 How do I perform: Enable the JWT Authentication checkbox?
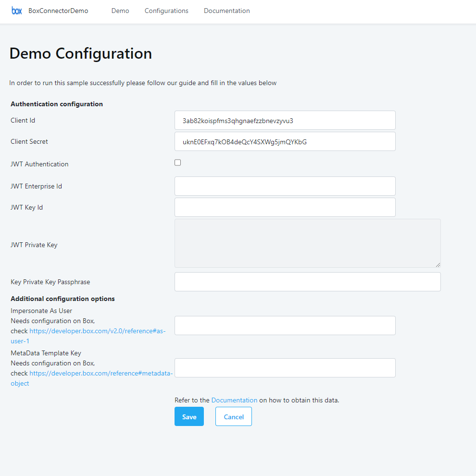click(x=177, y=163)
